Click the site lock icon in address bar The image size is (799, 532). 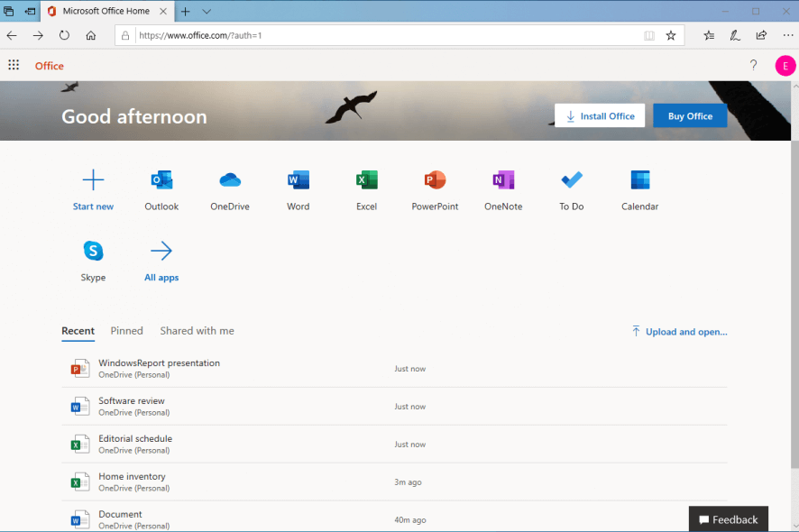[x=125, y=36]
